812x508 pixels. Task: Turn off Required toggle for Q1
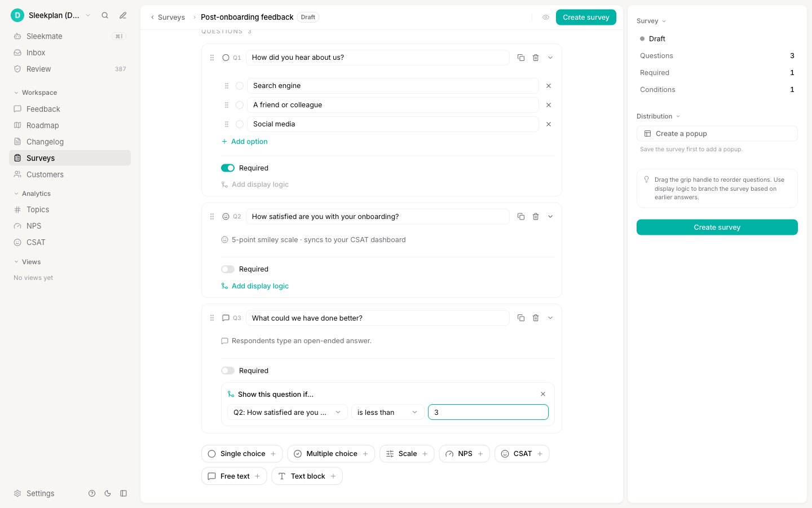coord(228,168)
